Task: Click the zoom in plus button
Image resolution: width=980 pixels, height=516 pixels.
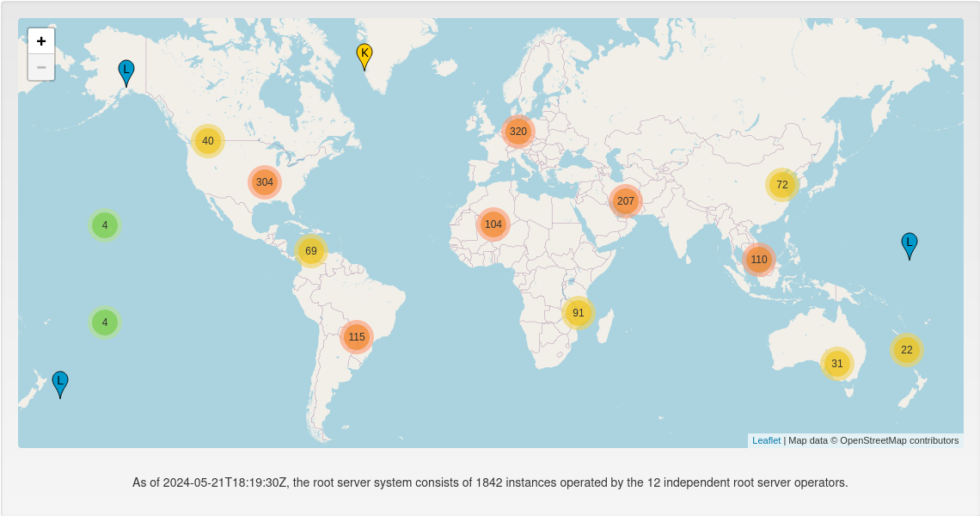Action: coord(41,41)
